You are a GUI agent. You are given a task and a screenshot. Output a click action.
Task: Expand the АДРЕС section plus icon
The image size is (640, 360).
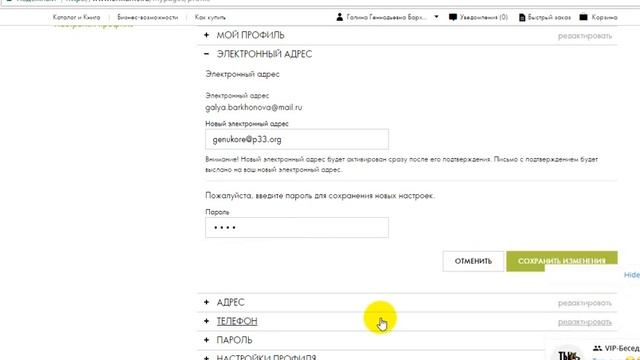click(207, 302)
